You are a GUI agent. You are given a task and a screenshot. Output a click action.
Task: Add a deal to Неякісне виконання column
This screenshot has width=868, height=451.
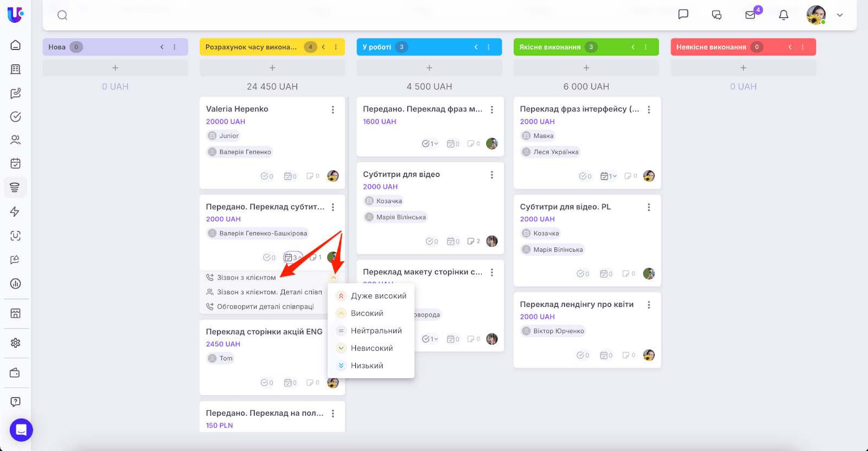743,68
